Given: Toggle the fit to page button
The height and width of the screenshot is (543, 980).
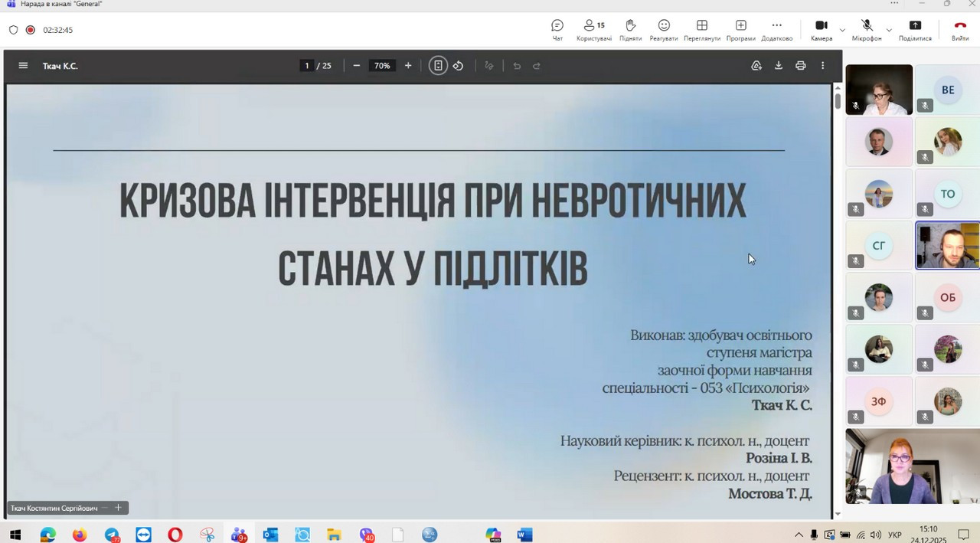Looking at the screenshot, I should coord(438,66).
